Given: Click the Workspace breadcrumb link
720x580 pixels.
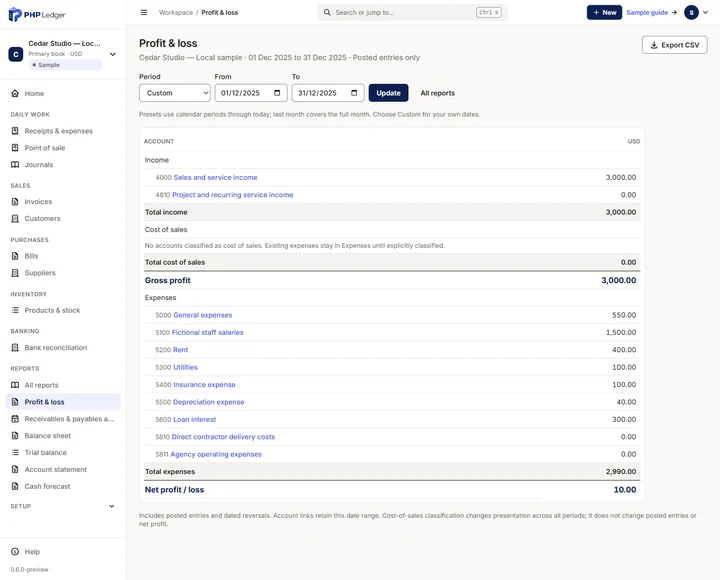Looking at the screenshot, I should click(176, 12).
